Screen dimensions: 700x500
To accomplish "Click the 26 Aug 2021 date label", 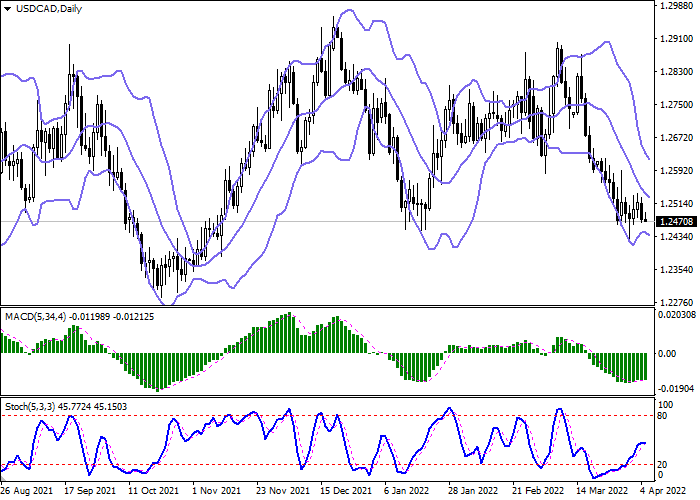I will click(x=27, y=491).
